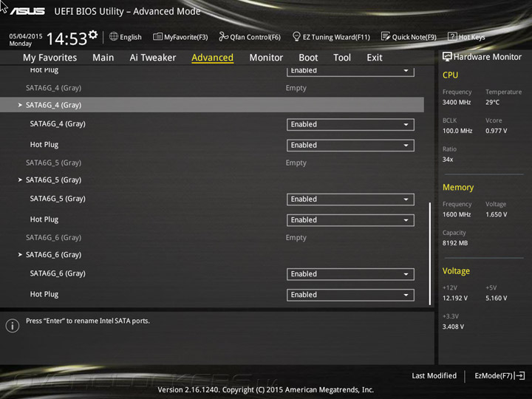The width and height of the screenshot is (532, 399).
Task: Click the +3.3V reading 3.408 V
Action: (x=453, y=327)
